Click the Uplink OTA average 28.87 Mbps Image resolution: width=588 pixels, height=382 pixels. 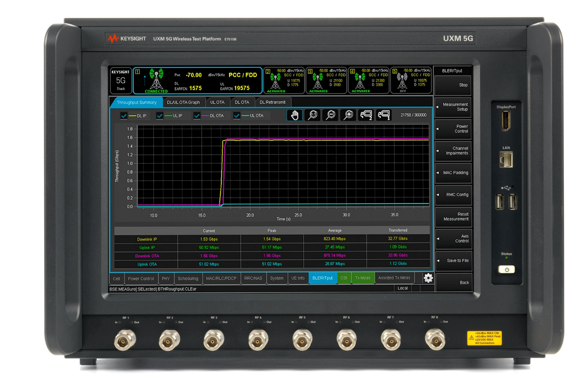335,264
